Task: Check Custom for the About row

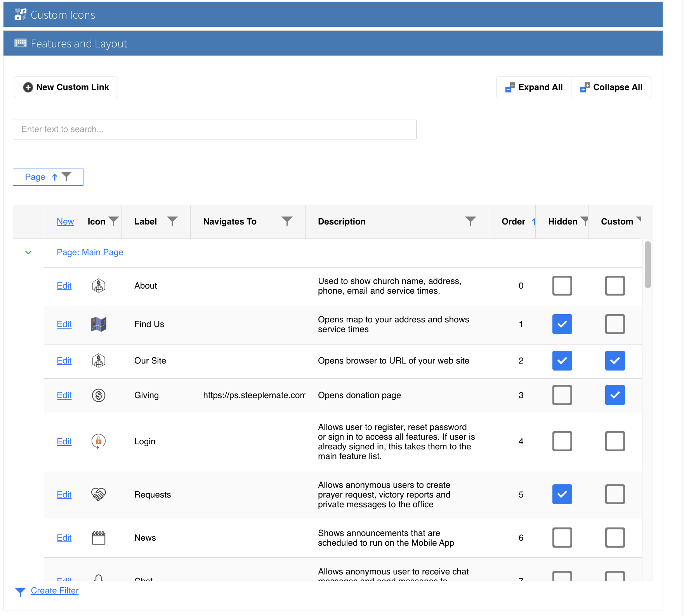Action: pos(615,285)
